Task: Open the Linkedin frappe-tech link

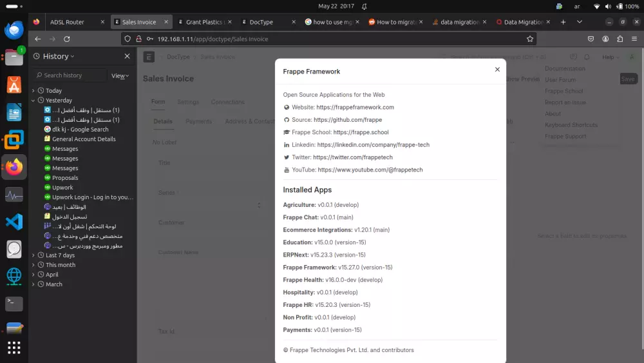Action: point(373,144)
